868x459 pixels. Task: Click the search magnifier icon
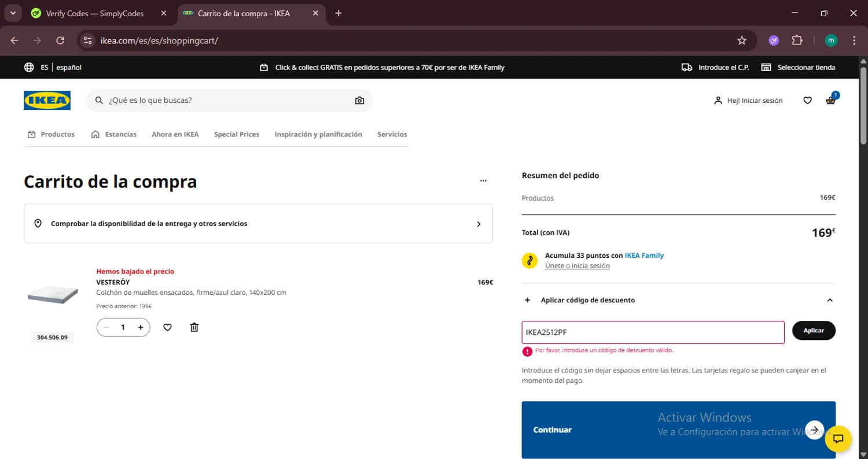coord(98,101)
